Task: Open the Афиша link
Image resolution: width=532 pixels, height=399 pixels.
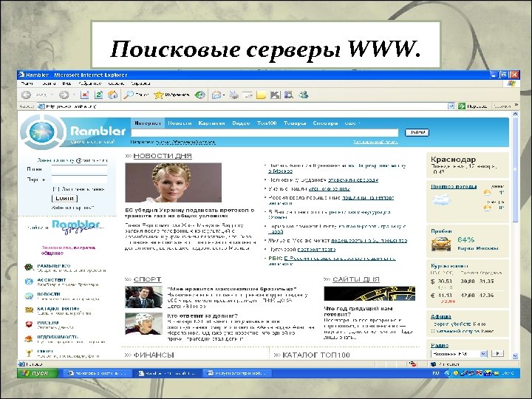Action: click(x=440, y=316)
